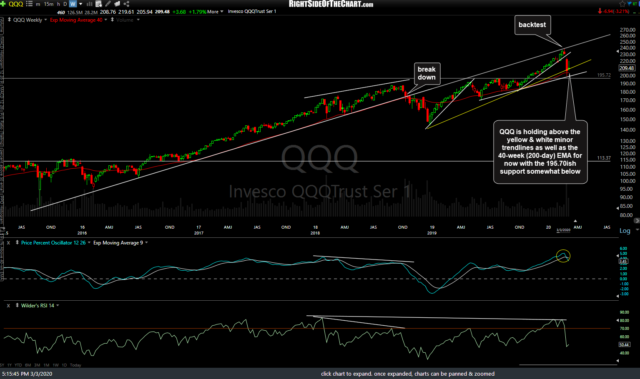Click the bar chart style icon
The image size is (640, 379).
(89, 4)
